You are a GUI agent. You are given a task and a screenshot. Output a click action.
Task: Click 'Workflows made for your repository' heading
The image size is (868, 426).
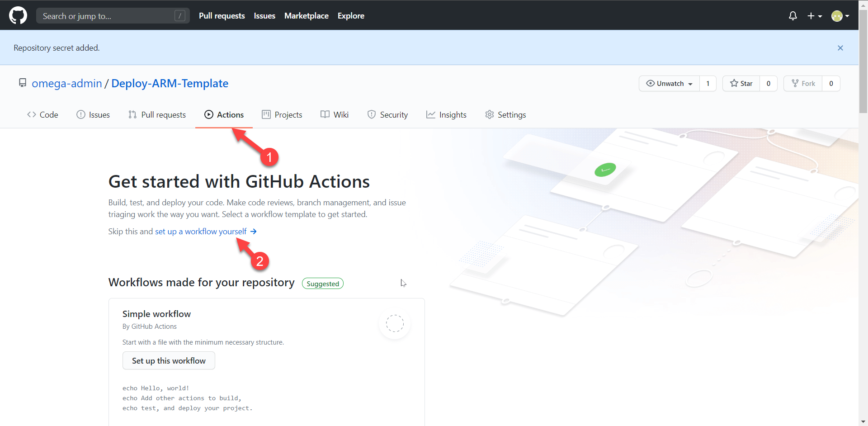[202, 283]
